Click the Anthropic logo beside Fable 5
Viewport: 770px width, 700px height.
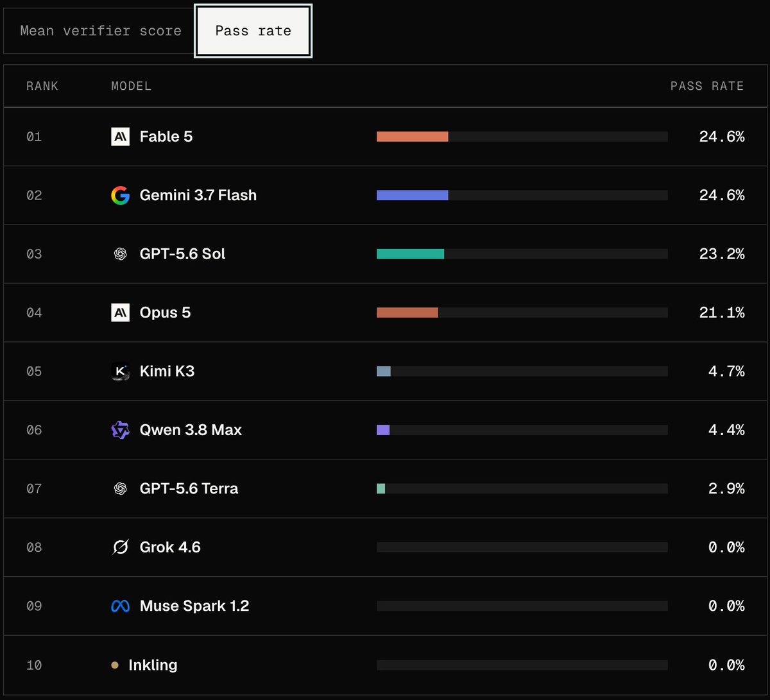pos(120,137)
